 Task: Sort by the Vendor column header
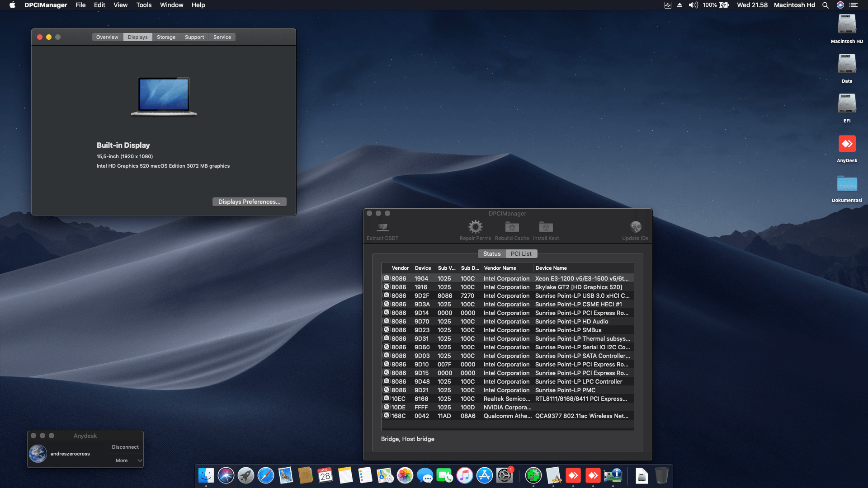pos(400,268)
